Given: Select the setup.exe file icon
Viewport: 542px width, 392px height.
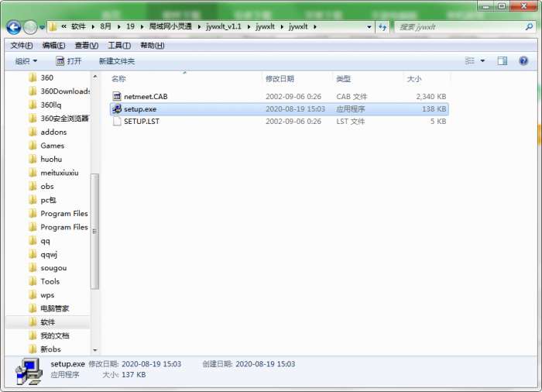Looking at the screenshot, I should (x=117, y=109).
